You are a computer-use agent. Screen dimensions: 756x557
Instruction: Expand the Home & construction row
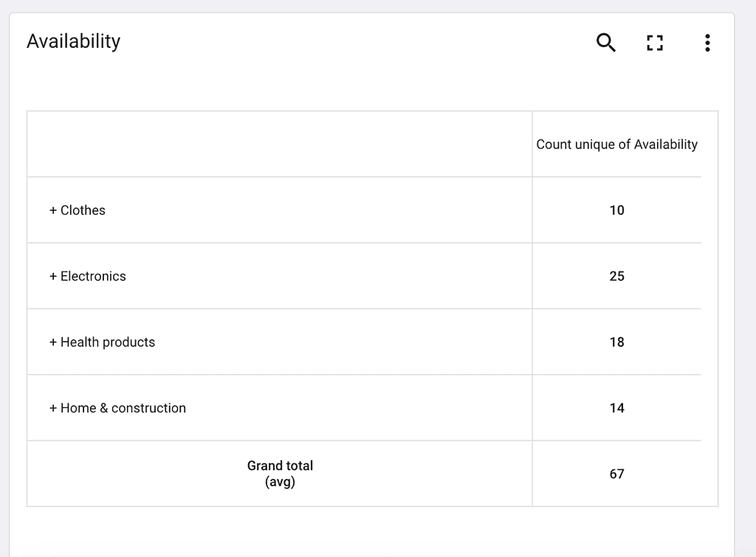pyautogui.click(x=53, y=409)
